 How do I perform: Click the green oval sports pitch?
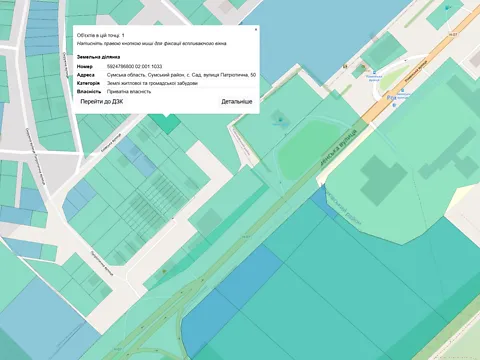pos(305,150)
